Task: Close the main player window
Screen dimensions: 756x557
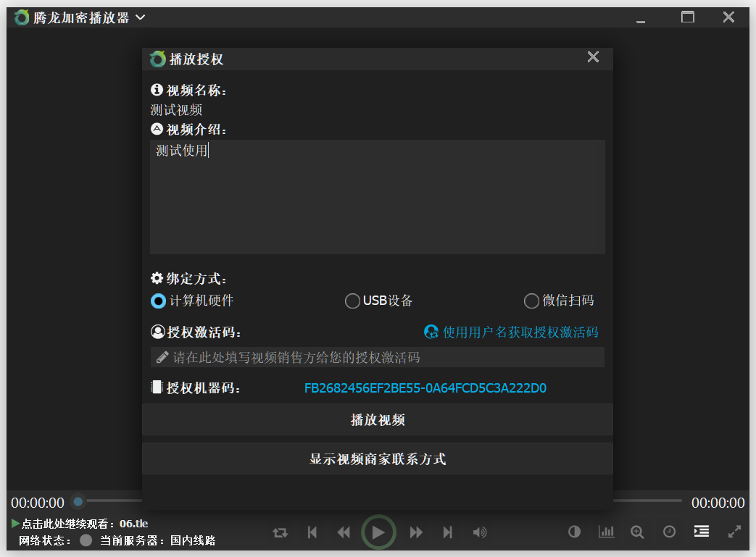Action: (728, 17)
